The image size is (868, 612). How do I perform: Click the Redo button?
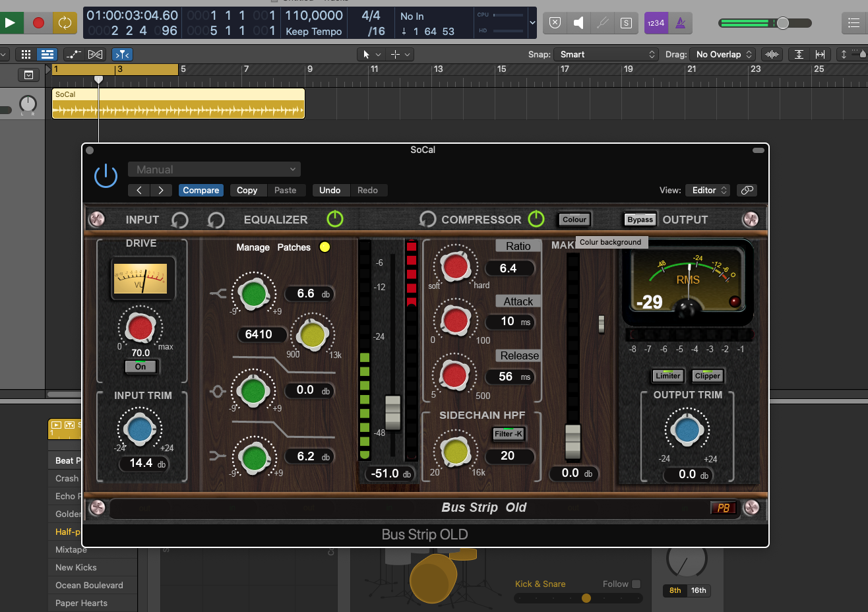point(368,190)
